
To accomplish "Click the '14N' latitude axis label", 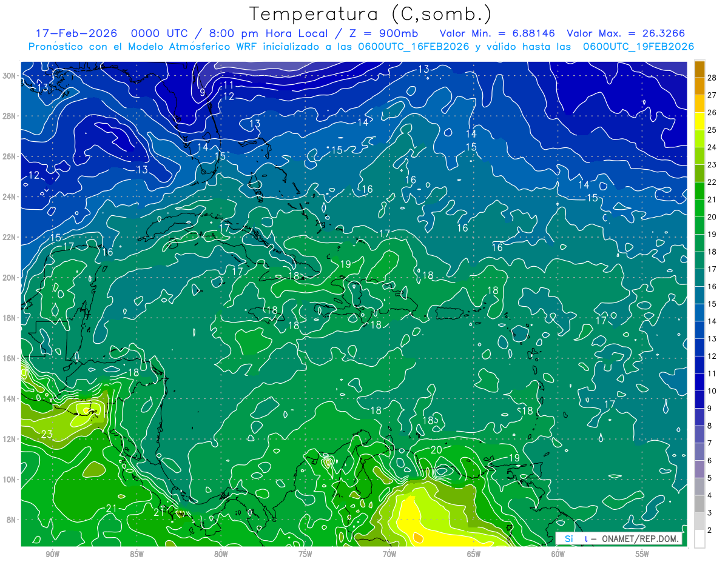I will tap(10, 398).
